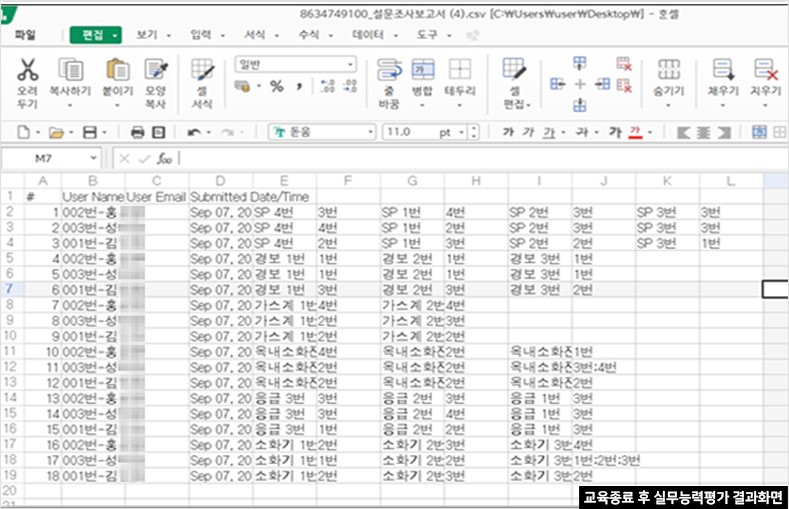Click the 줄 바꿈 wrap text icon
The height and width of the screenshot is (509, 789).
pos(389,69)
